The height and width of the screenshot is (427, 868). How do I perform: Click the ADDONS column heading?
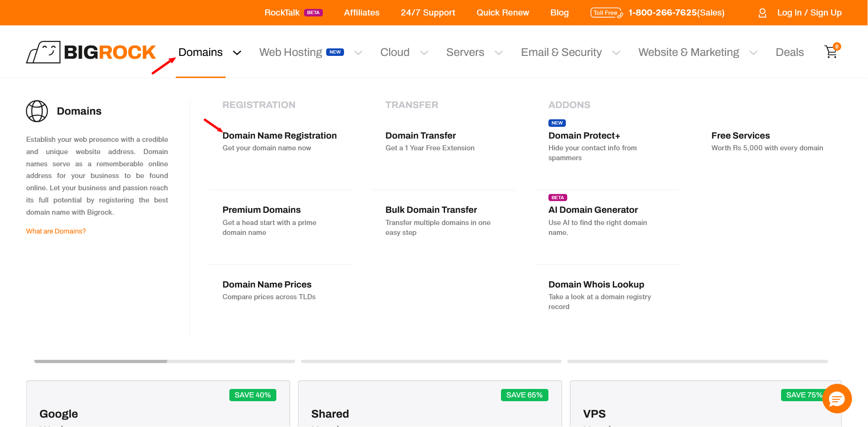coord(569,105)
